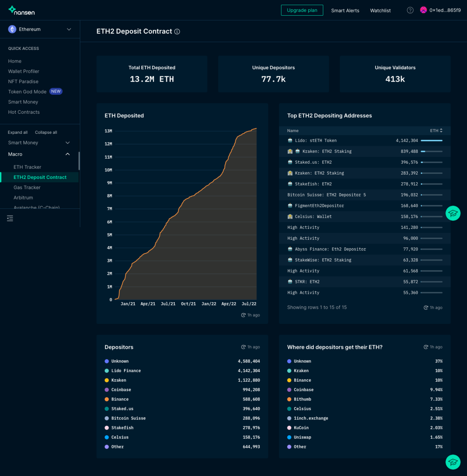Click the green graduation cap education icon
Screen dimensions: 467x476
453,213
